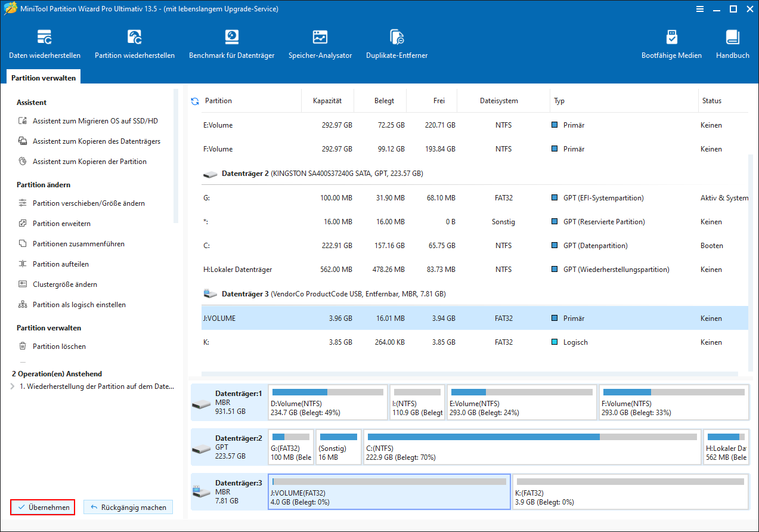Open the Duplikate-Entferner tool

396,44
